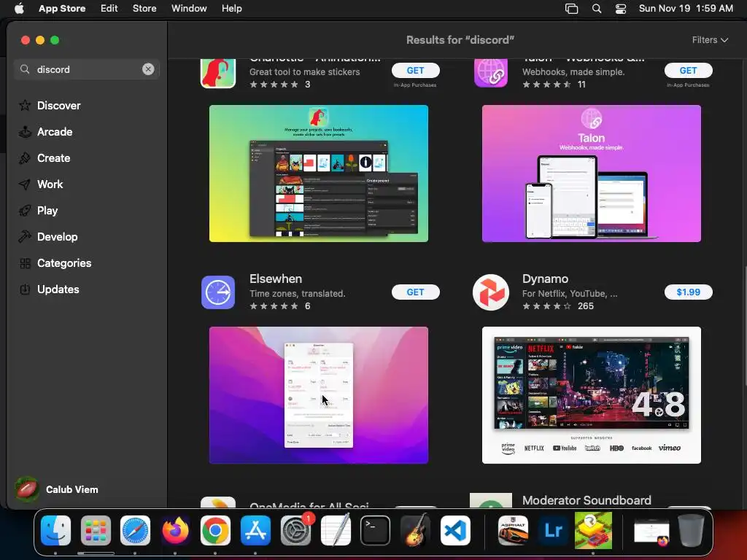Get the Great tool to make stickers app
747x560 pixels.
pos(415,71)
